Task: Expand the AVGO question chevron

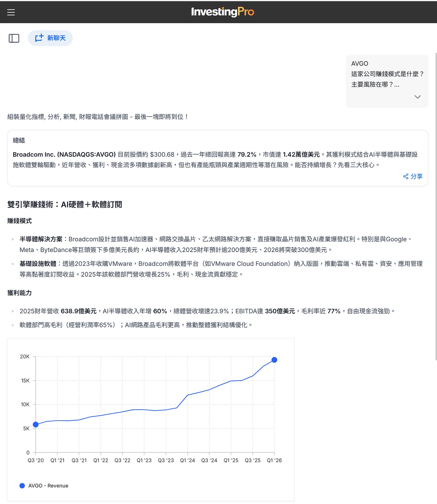Action: coord(417,97)
